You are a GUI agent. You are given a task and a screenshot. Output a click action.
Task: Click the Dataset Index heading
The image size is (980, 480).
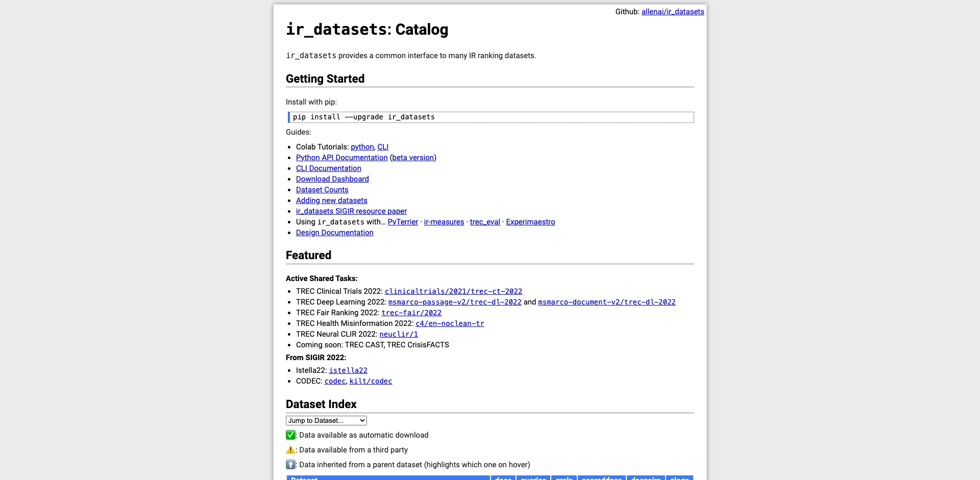point(321,404)
